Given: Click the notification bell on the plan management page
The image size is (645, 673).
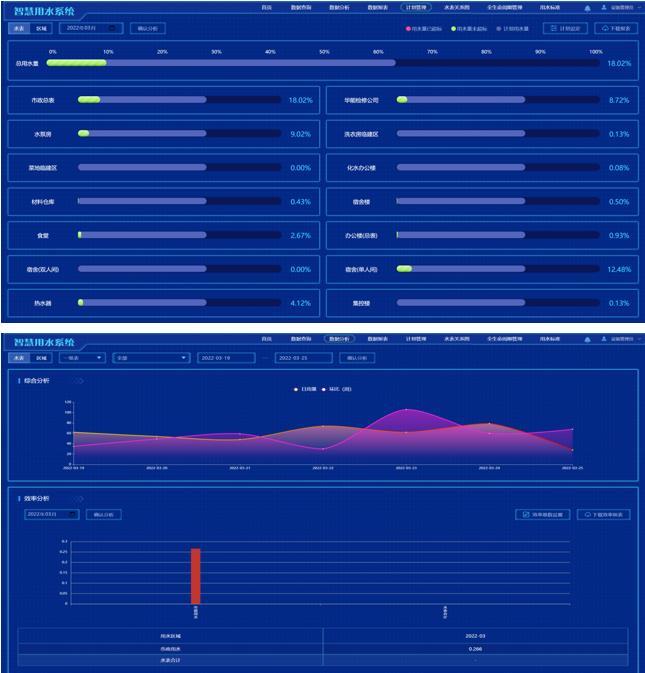Looking at the screenshot, I should 587,6.
